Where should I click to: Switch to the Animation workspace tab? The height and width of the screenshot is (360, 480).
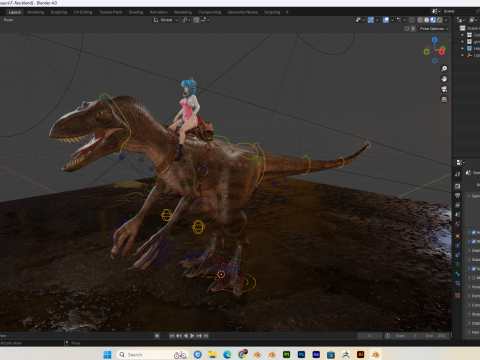tap(159, 12)
